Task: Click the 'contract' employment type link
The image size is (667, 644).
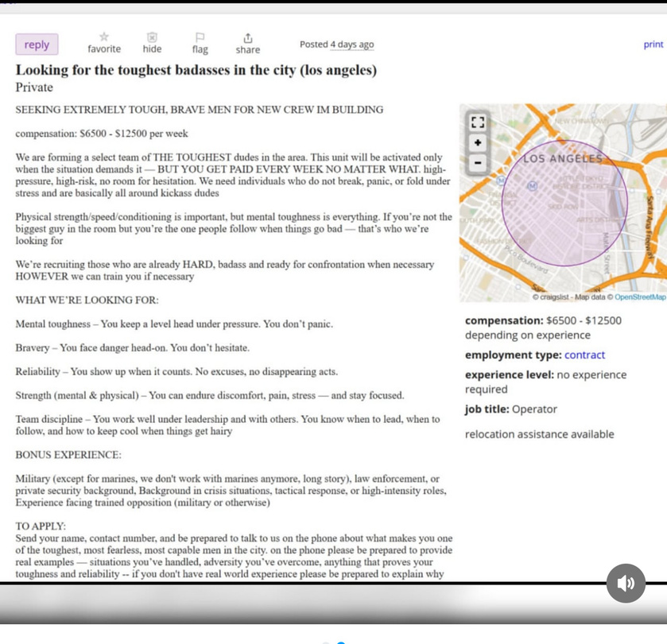Action: point(584,355)
